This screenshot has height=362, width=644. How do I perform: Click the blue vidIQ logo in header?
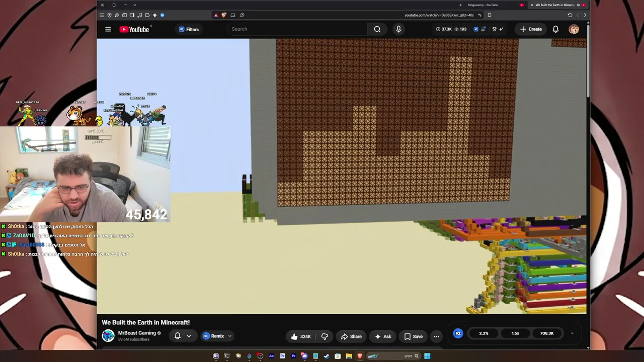pos(476,29)
